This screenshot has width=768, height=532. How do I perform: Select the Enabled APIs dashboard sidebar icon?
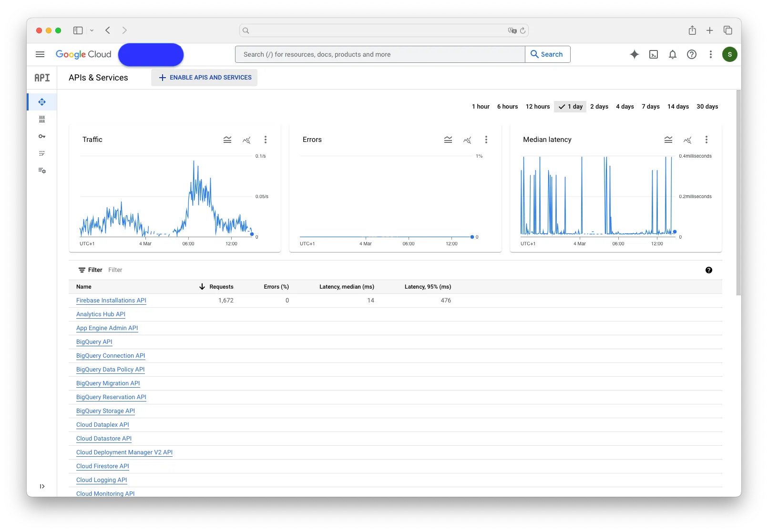[42, 102]
